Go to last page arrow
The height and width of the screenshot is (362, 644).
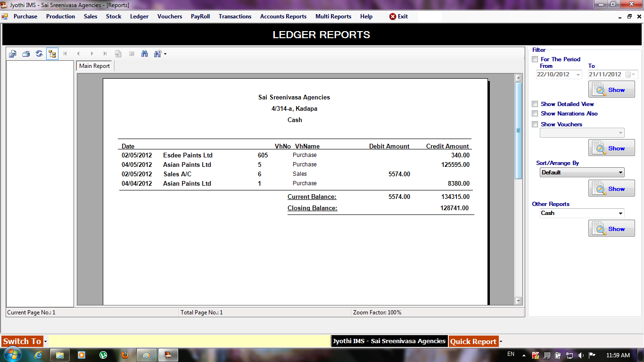pyautogui.click(x=105, y=54)
